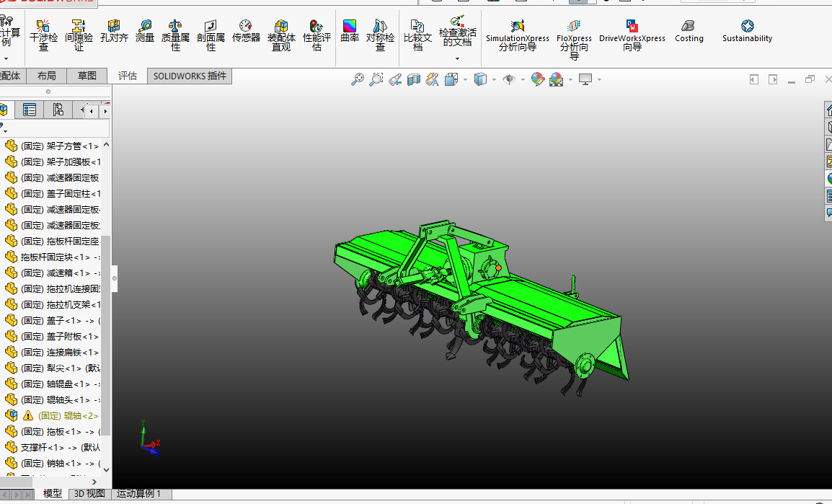Image resolution: width=832 pixels, height=504 pixels.
Task: Click the Hide/Show Items eye icon
Action: click(x=509, y=79)
